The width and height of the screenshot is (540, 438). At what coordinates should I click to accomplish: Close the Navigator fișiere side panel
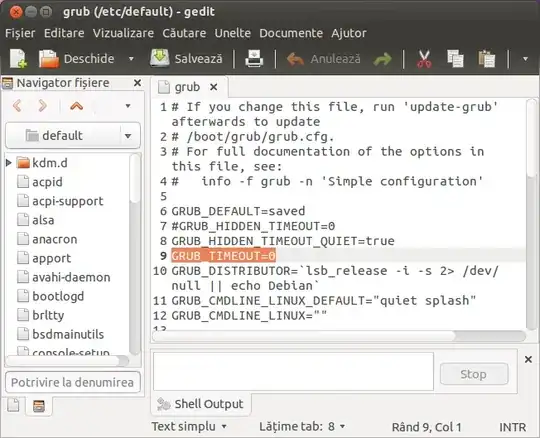137,83
